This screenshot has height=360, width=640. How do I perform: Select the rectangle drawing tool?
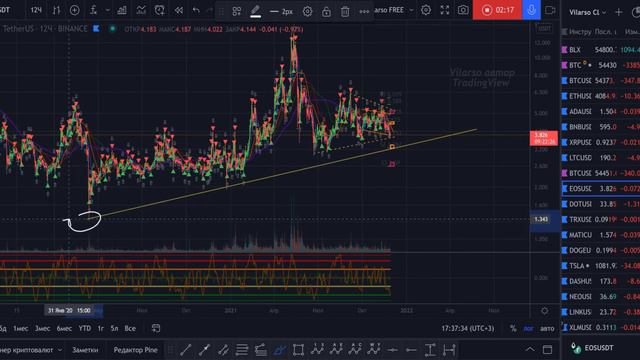point(298,350)
